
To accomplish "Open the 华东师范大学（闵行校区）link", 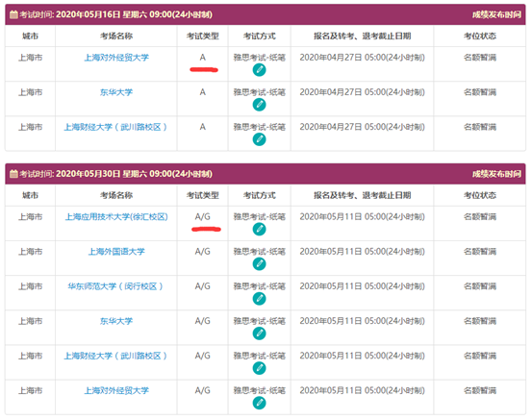I will tap(115, 286).
